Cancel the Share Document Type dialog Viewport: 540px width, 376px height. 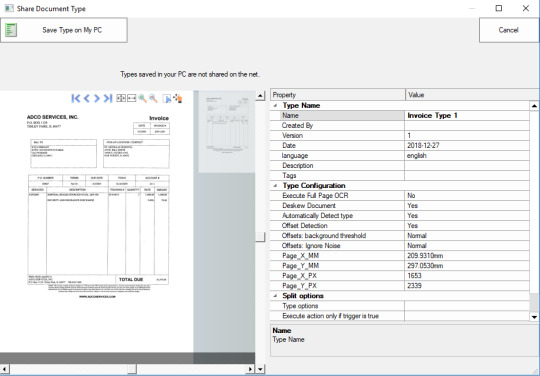509,30
